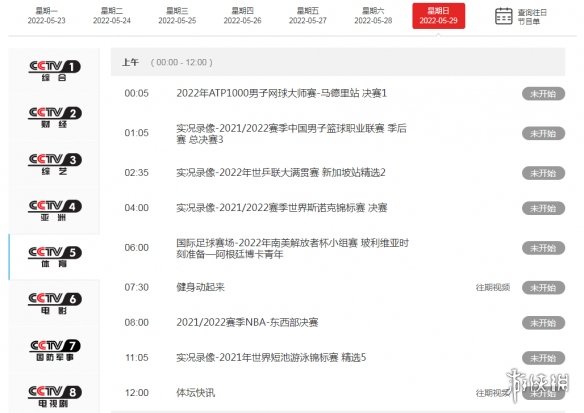
Task: Click the 00:05 time entry
Action: (137, 93)
